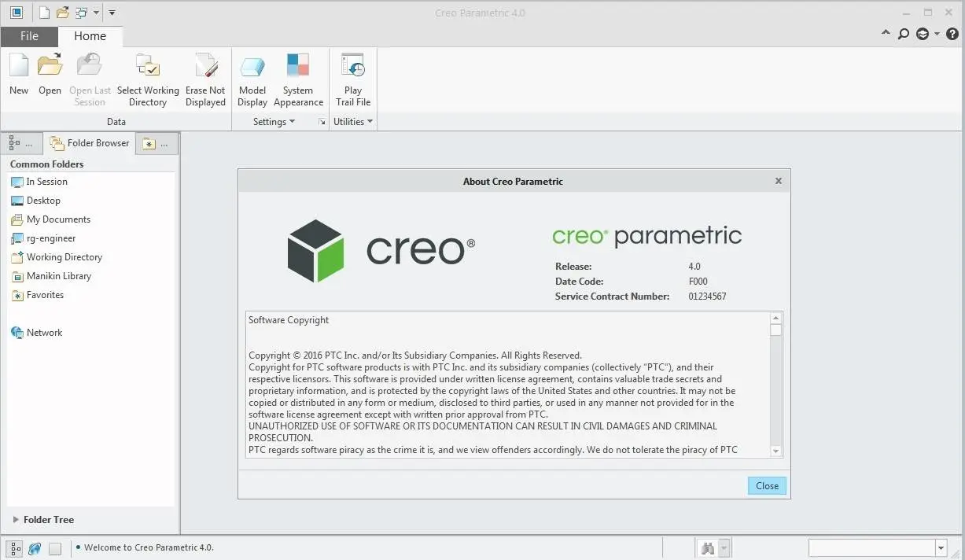This screenshot has width=965, height=560.
Task: Click quick access Windows switch icon
Action: point(81,13)
